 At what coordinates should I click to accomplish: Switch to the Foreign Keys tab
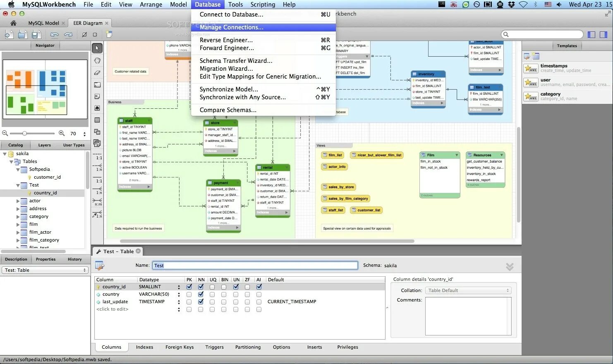(180, 347)
